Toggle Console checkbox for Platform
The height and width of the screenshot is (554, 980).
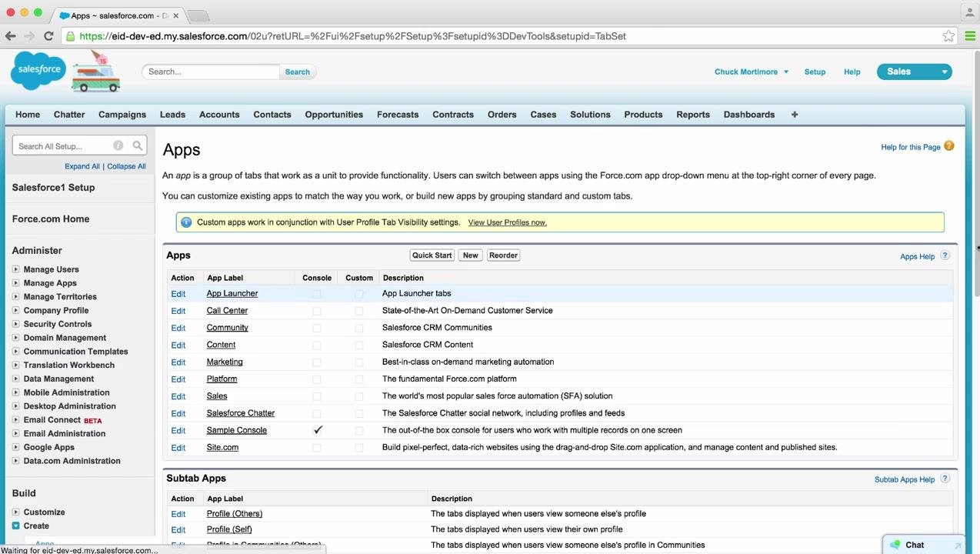tap(317, 379)
